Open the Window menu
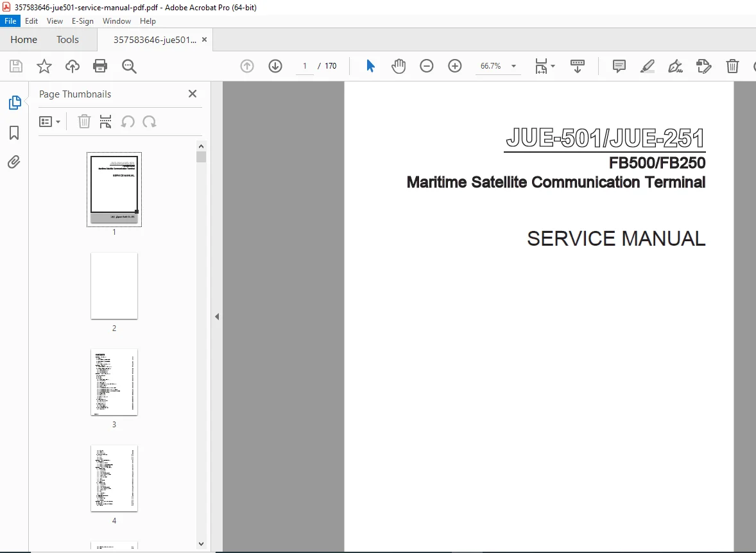 point(117,21)
